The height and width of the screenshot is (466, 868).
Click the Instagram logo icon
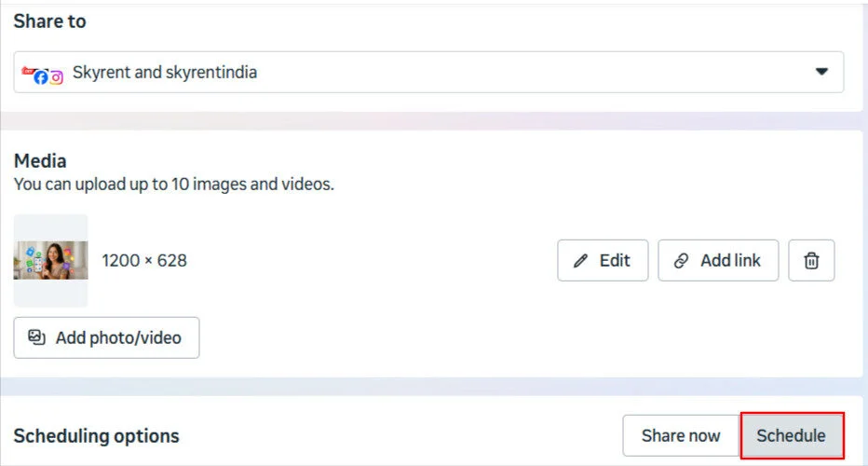[x=56, y=77]
